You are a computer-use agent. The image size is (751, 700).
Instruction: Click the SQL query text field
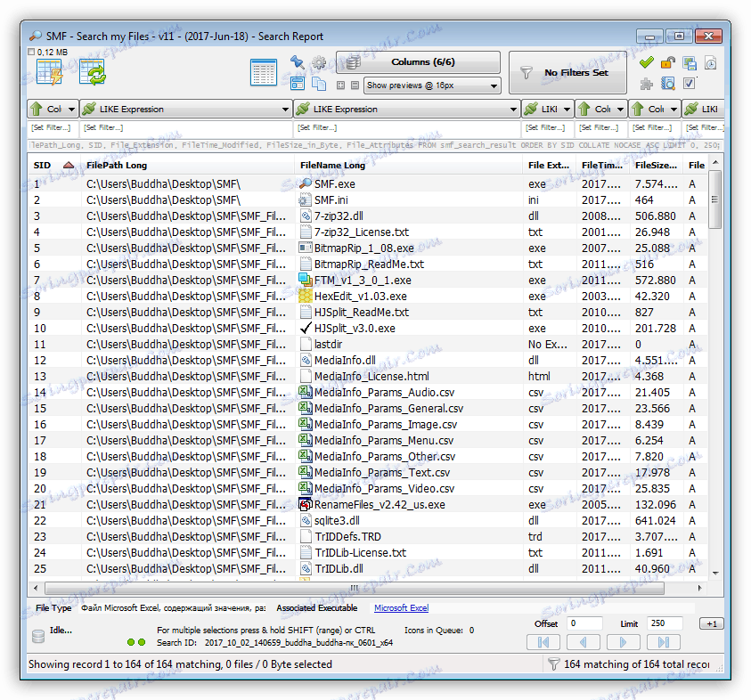point(376,145)
